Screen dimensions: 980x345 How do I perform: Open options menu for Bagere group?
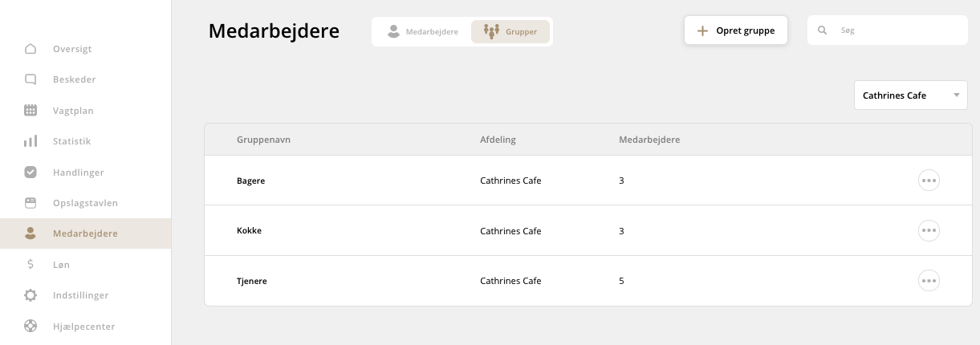point(929,181)
